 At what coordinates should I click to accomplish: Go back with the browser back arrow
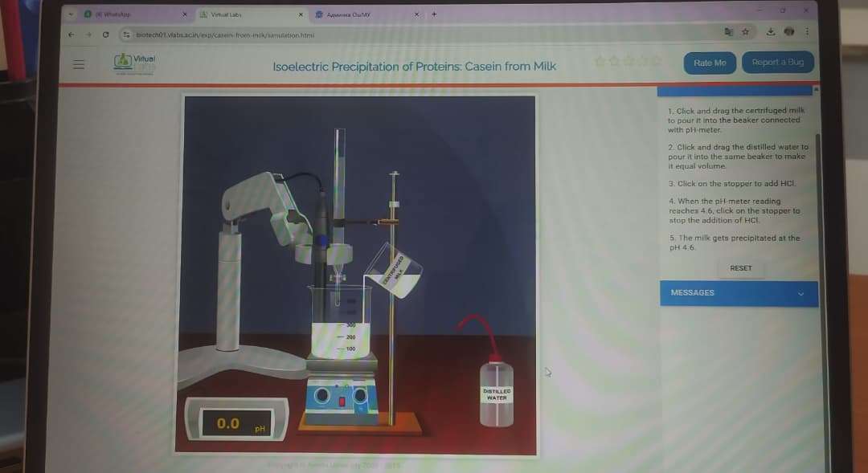(x=72, y=35)
